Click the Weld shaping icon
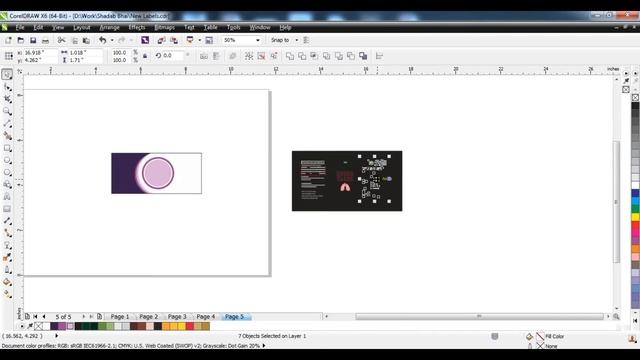This screenshot has height=360, width=640. click(x=290, y=56)
